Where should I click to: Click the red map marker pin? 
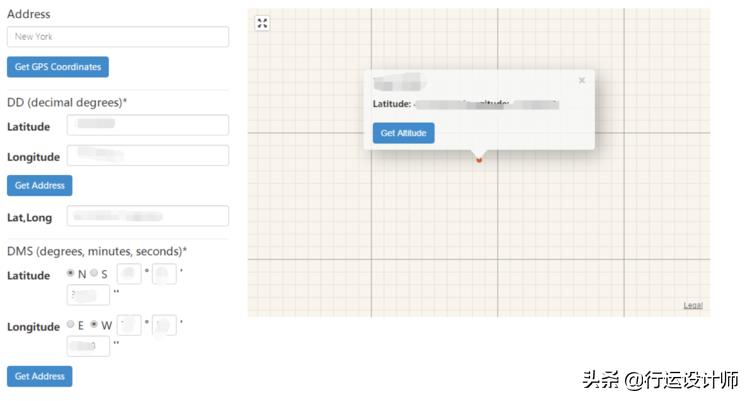coord(479,159)
